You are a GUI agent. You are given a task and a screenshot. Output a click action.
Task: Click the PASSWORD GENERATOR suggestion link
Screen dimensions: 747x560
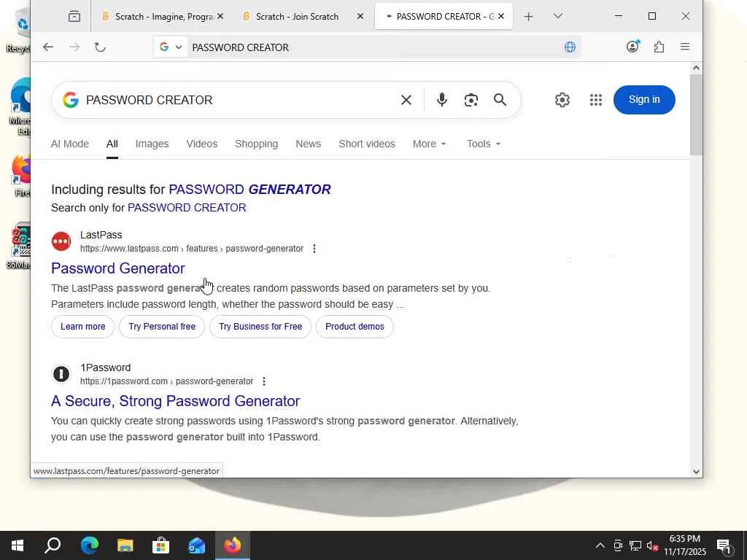(249, 190)
